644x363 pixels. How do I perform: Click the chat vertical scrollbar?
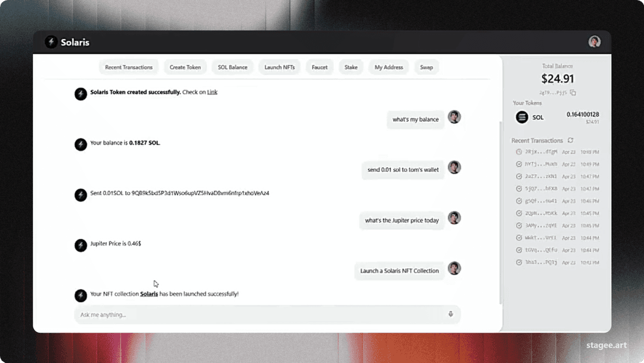pyautogui.click(x=500, y=209)
